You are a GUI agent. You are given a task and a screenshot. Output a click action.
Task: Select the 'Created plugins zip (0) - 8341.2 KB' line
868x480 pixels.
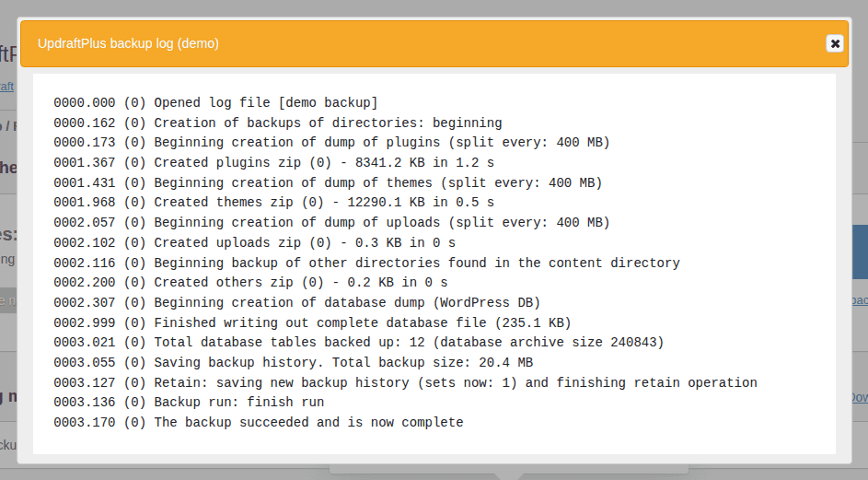click(x=273, y=162)
